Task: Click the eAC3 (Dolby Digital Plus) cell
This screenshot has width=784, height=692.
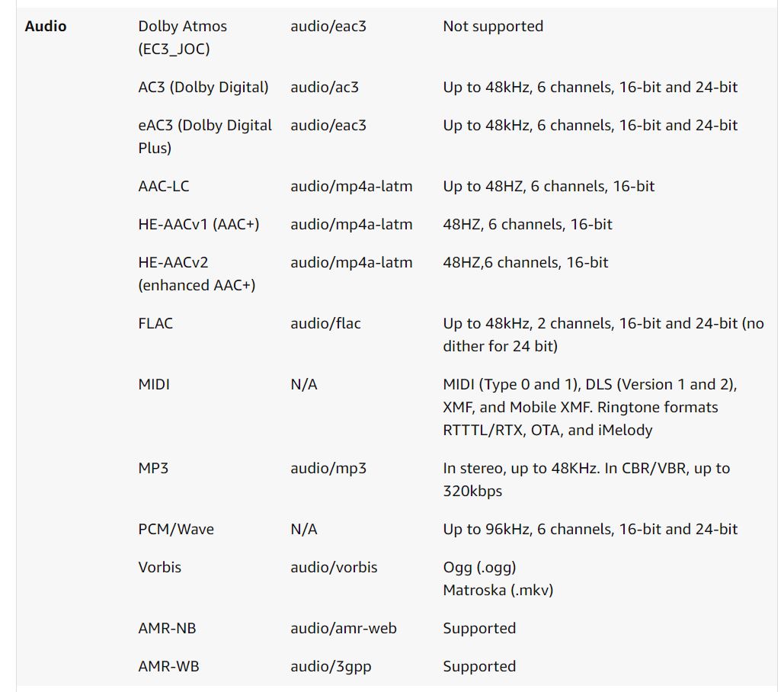Action: click(x=204, y=136)
